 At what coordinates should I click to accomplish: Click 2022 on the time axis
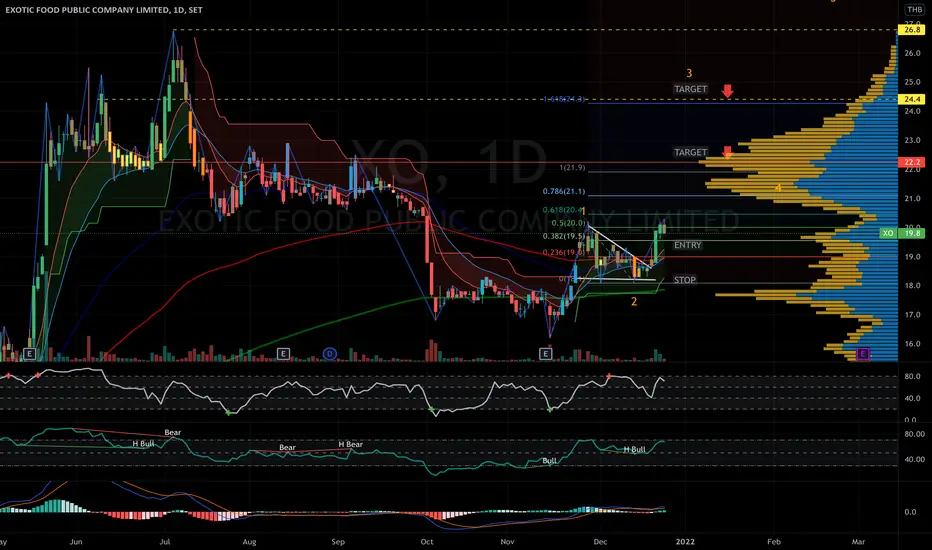pos(684,542)
